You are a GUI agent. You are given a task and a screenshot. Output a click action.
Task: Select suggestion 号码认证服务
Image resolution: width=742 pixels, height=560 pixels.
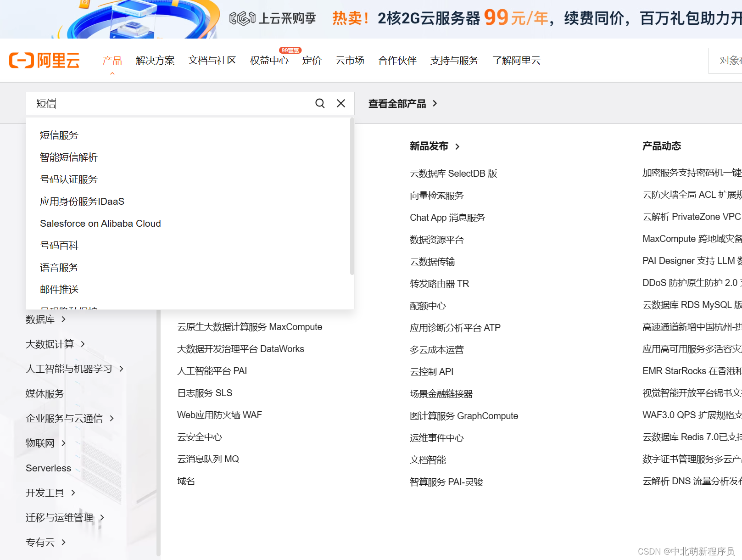pos(69,179)
